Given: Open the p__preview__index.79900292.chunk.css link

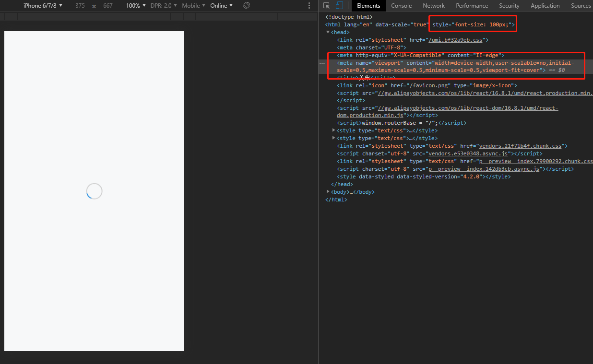Looking at the screenshot, I should 536,161.
